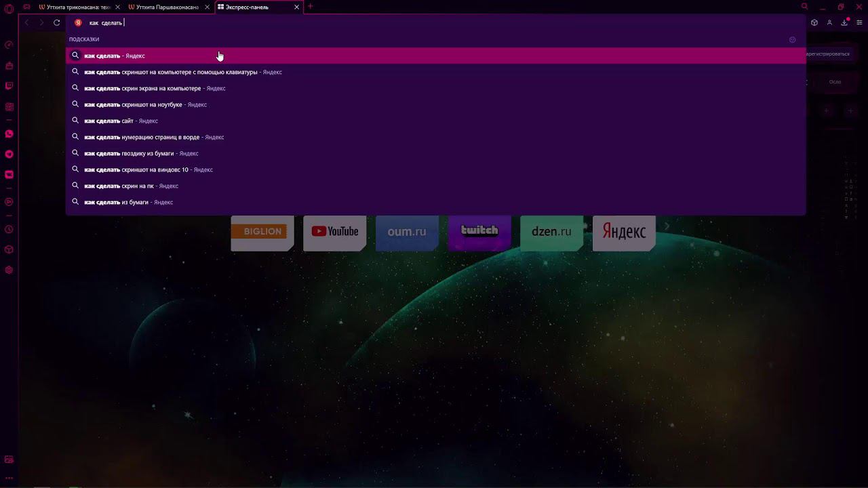
Task: Open the Easy Setup sliders icon
Action: coord(859,22)
